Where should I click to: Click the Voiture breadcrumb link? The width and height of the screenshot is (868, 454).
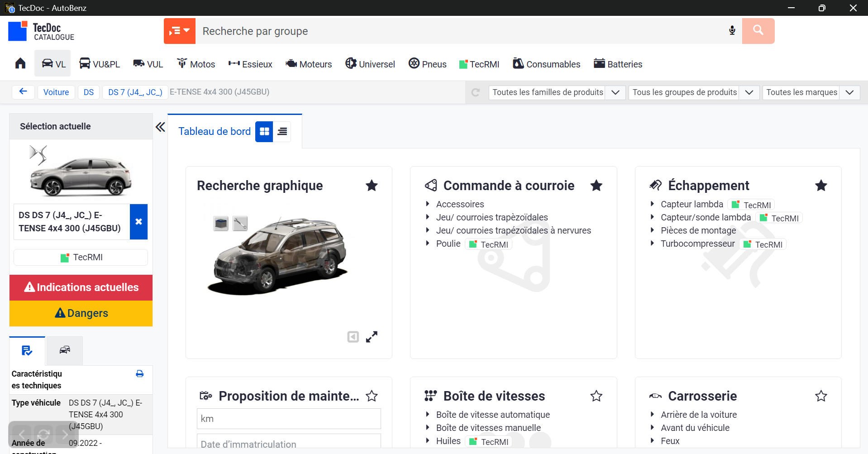tap(56, 92)
